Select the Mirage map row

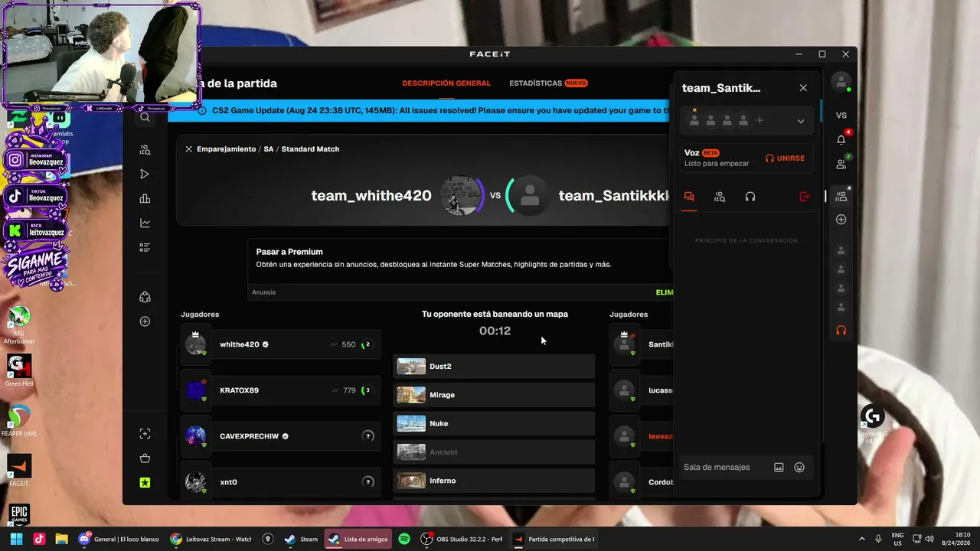point(494,395)
